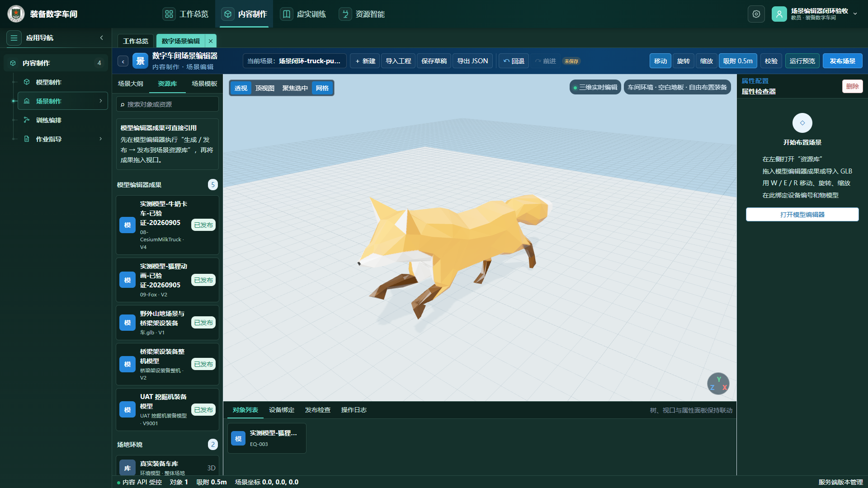Switch to the 工作总览 page tab

coord(136,41)
